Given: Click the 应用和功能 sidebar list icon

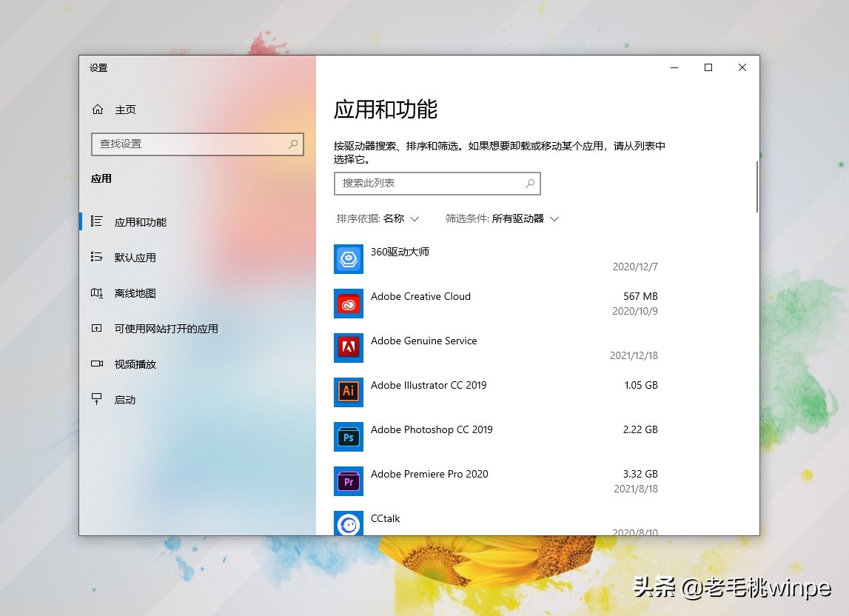Looking at the screenshot, I should point(96,221).
